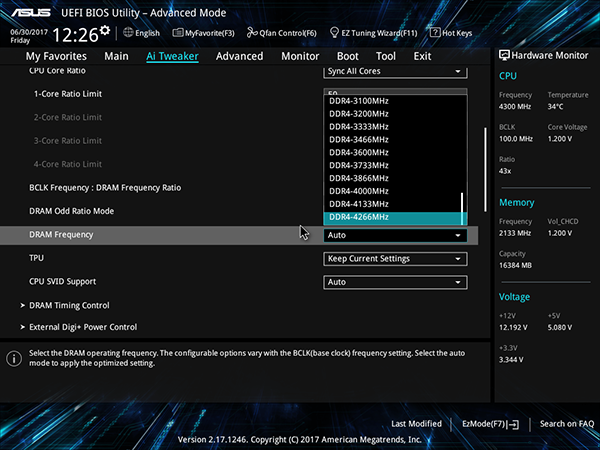Click the info icon beside help text

point(14,359)
